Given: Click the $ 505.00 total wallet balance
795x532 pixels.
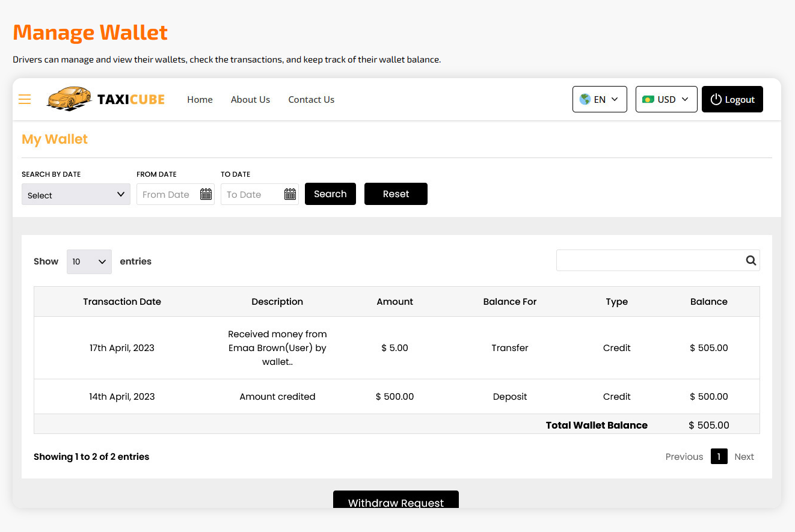Looking at the screenshot, I should pyautogui.click(x=709, y=425).
